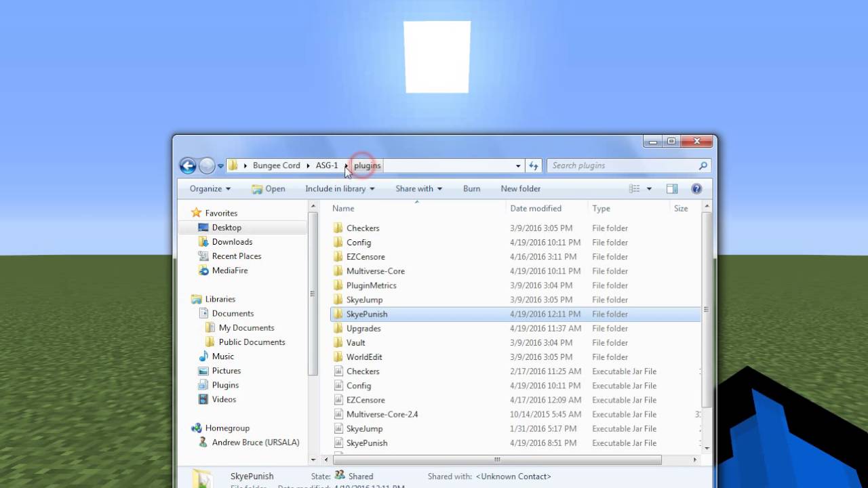Click the address bar folder icon
This screenshot has width=868, height=488.
pyautogui.click(x=233, y=165)
